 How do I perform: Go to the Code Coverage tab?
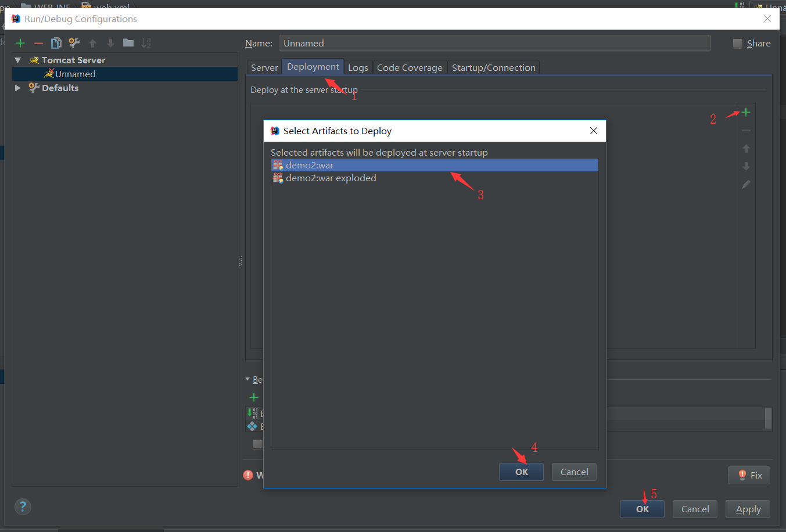click(x=410, y=67)
